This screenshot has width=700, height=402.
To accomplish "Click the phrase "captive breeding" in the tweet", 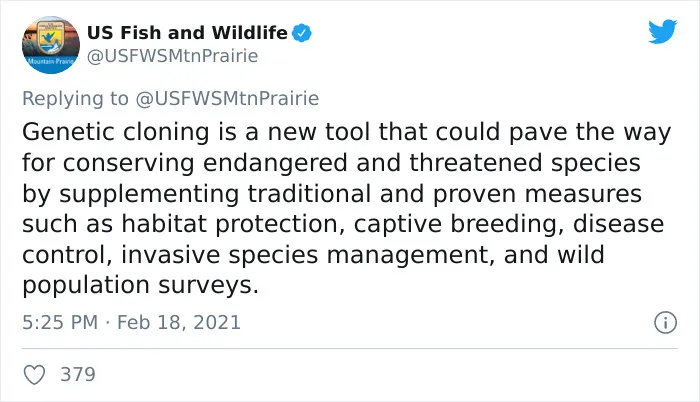I will pyautogui.click(x=455, y=224).
